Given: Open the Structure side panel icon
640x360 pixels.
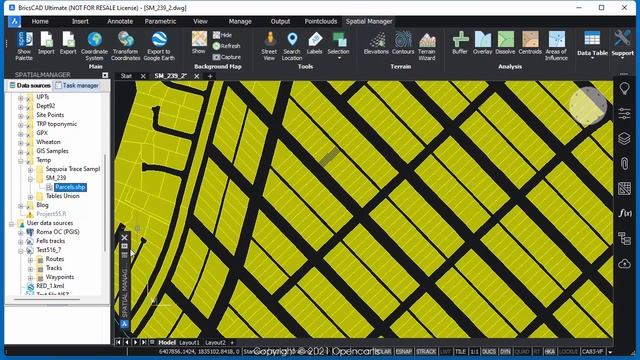Looking at the screenshot, I should pyautogui.click(x=624, y=238).
